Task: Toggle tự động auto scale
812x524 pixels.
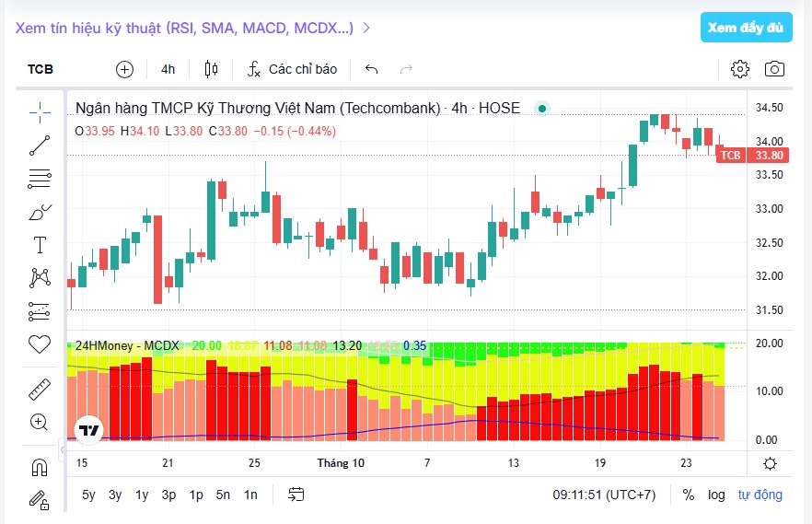Action: pos(760,495)
